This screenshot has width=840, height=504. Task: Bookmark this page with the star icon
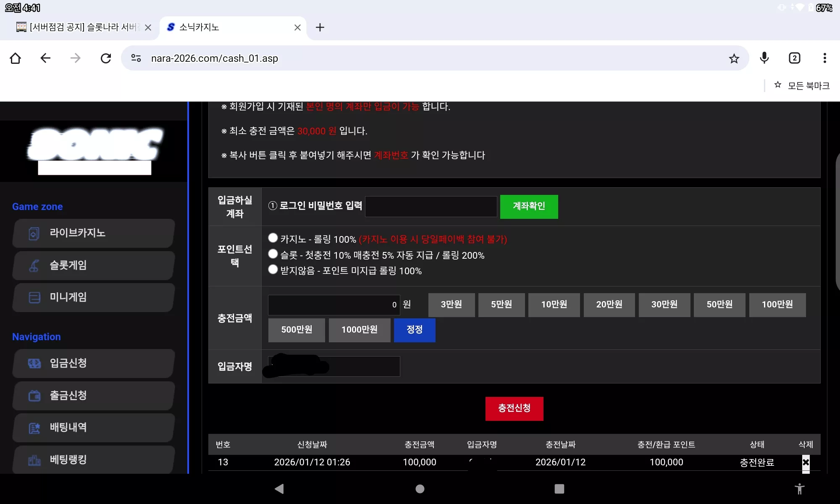[x=734, y=58]
